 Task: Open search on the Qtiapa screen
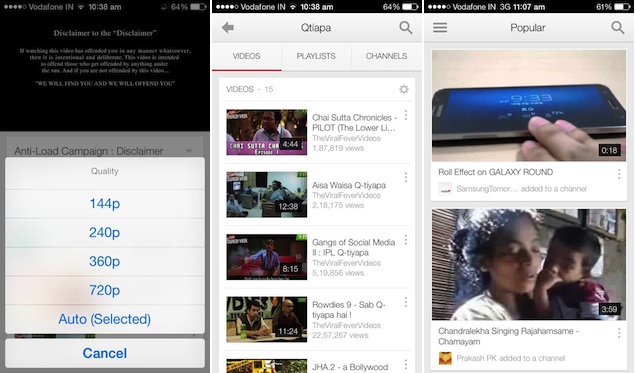tap(406, 28)
